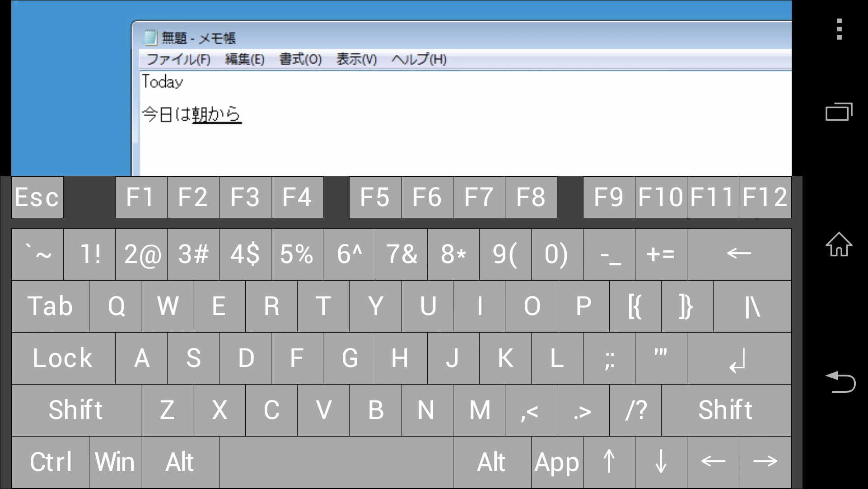Tap the back arrow icon
This screenshot has height=489, width=868.
(841, 382)
